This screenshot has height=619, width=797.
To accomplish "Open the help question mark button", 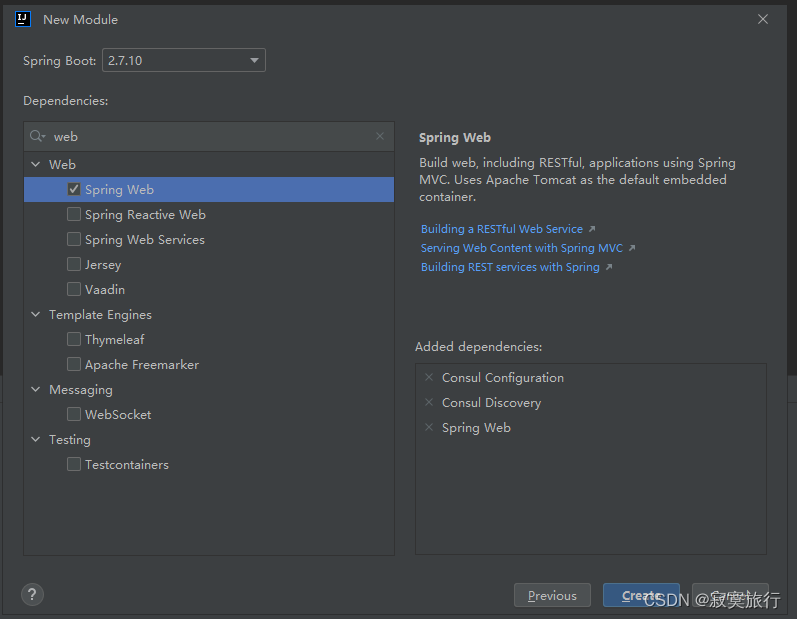I will [32, 594].
